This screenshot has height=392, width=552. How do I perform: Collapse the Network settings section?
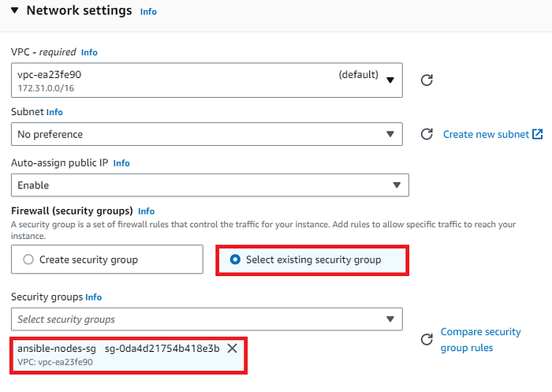[x=13, y=11]
